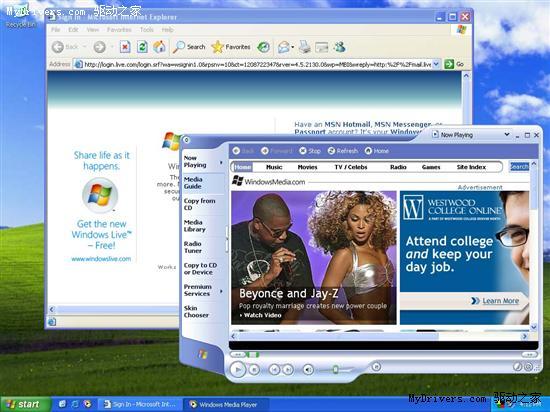Screen dimensions: 550x412
Task: Click the Previous track button in Media Player
Action: 274,369
